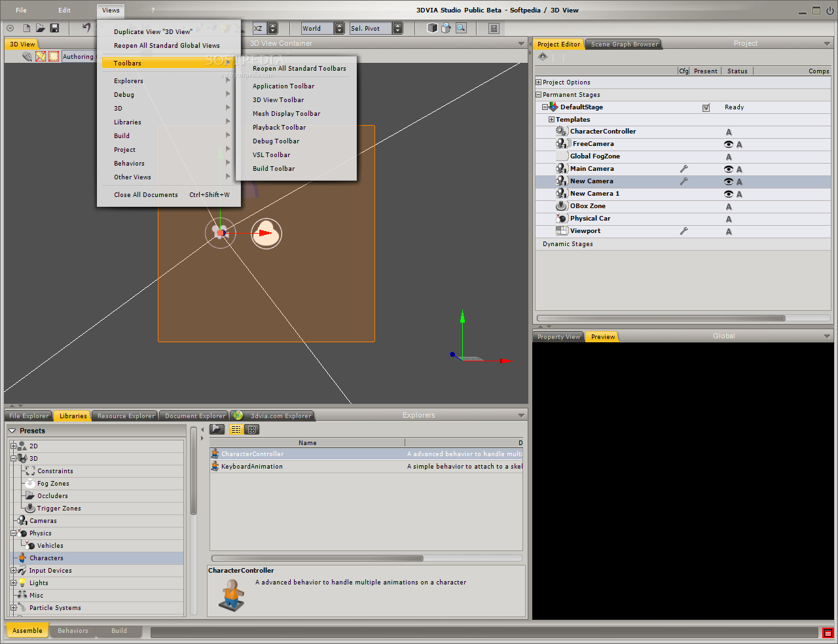
Task: Click the Presets header disclosure triangle
Action: (12, 431)
